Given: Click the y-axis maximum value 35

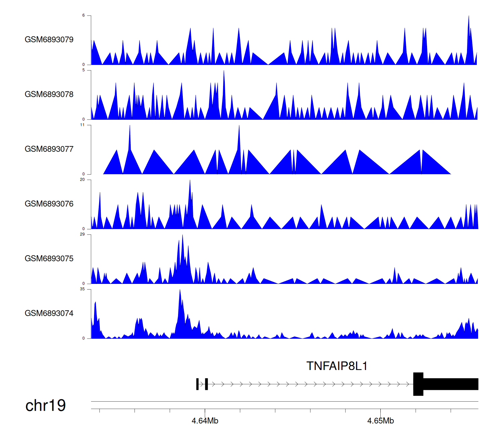Looking at the screenshot, I should click(x=82, y=289).
